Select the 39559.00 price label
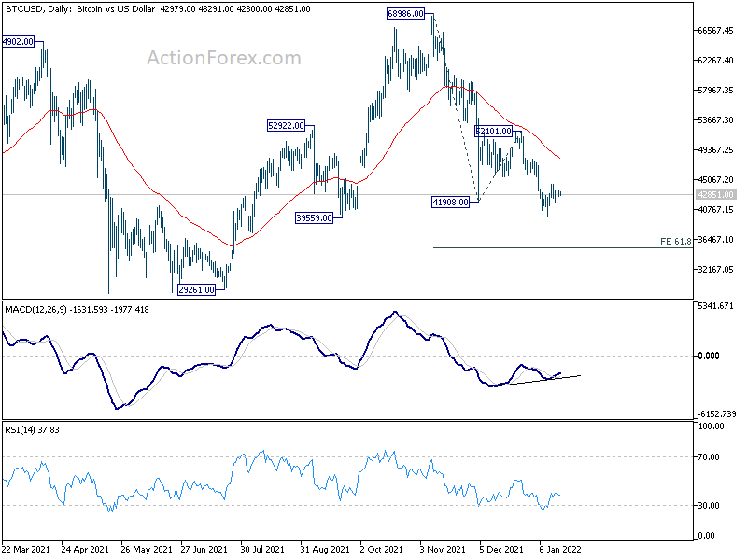The width and height of the screenshot is (747, 560). 314,218
